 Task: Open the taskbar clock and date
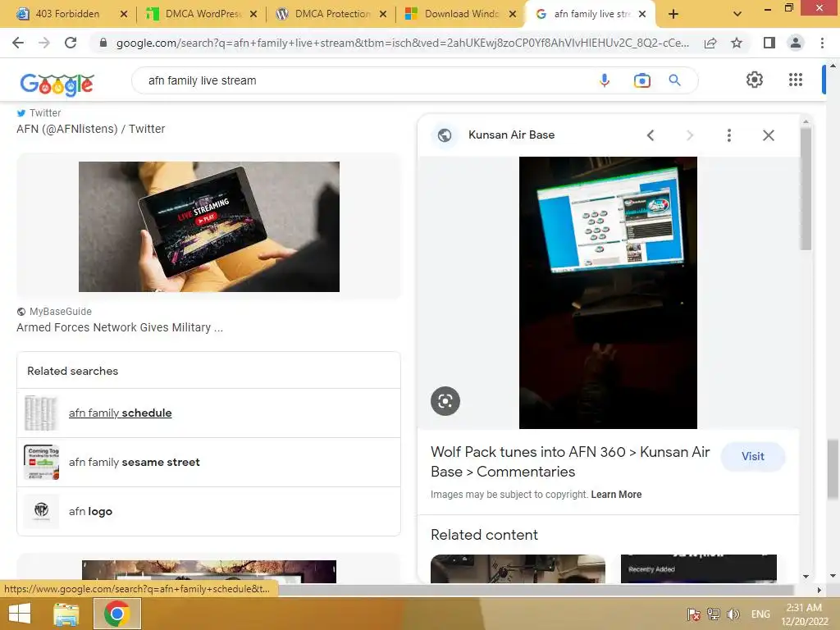pyautogui.click(x=804, y=614)
